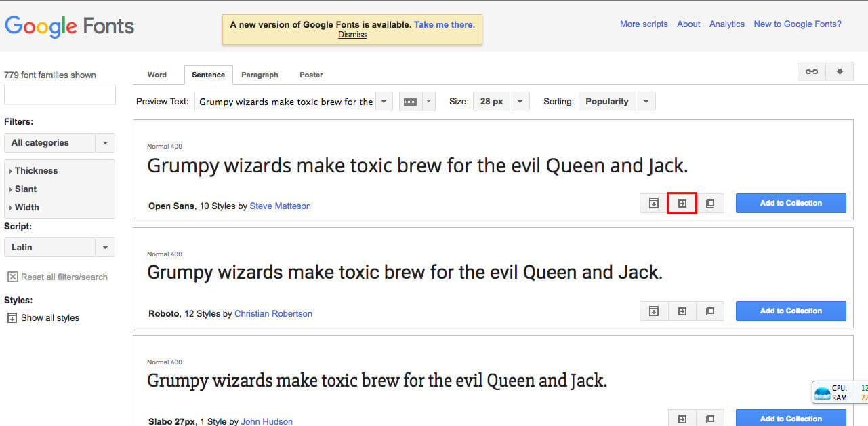This screenshot has height=426, width=868.
Task: Click the pop-out icon for Roboto
Action: 710,311
